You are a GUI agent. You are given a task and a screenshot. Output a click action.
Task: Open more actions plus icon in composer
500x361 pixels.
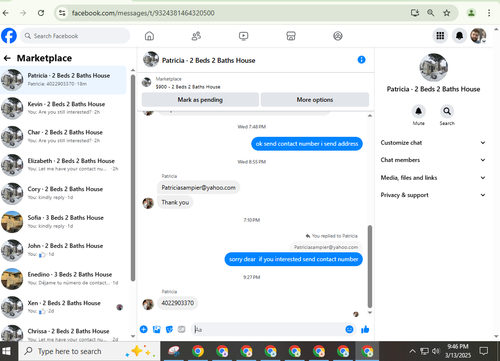coord(144,329)
